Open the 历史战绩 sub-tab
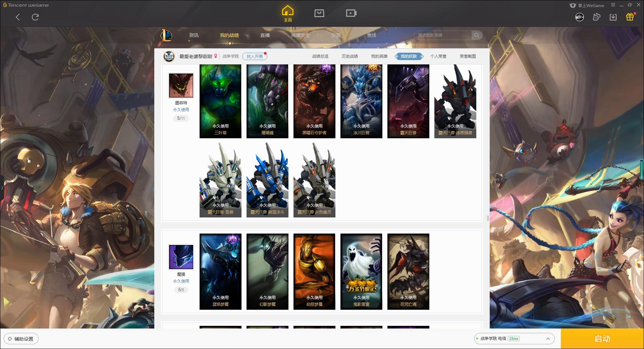 pyautogui.click(x=350, y=56)
